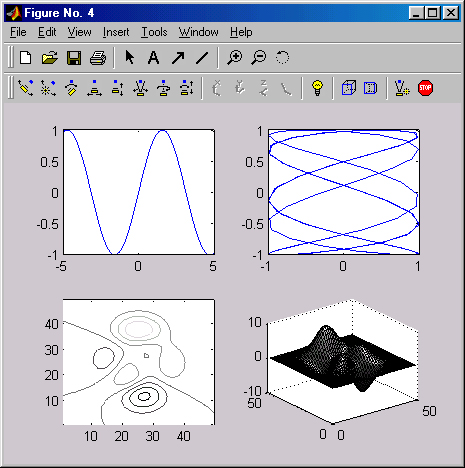Choose the Insert Text 'A' tool
465x468 pixels.
tap(153, 58)
